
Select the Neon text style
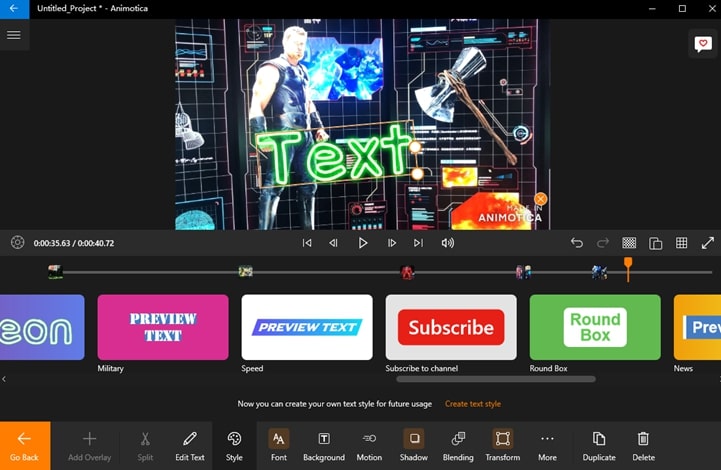42,327
